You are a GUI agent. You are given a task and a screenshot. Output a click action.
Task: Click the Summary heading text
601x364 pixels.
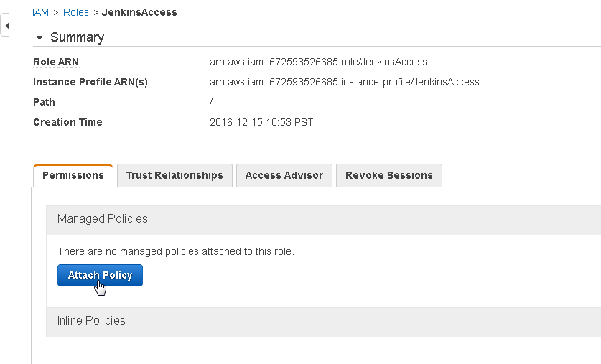(x=77, y=37)
